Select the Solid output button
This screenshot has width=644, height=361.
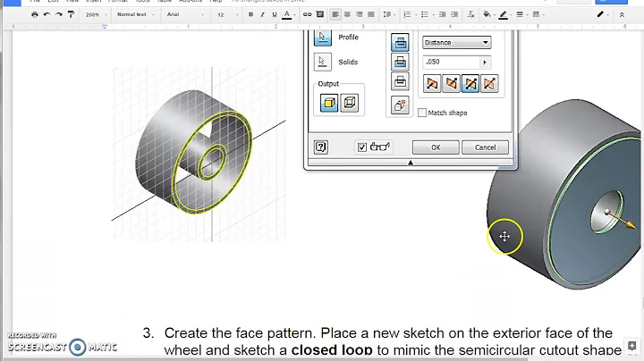coord(329,103)
